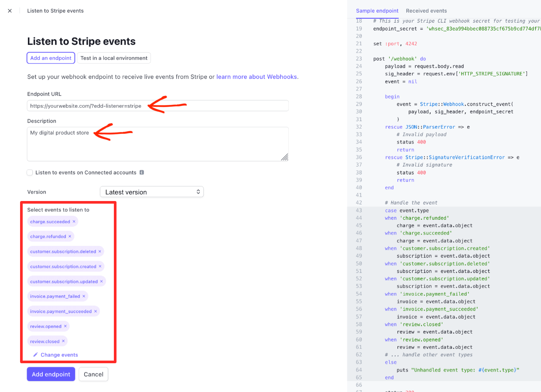Remove the invoice.payment_failed event tag
The width and height of the screenshot is (541, 392).
coord(84,297)
